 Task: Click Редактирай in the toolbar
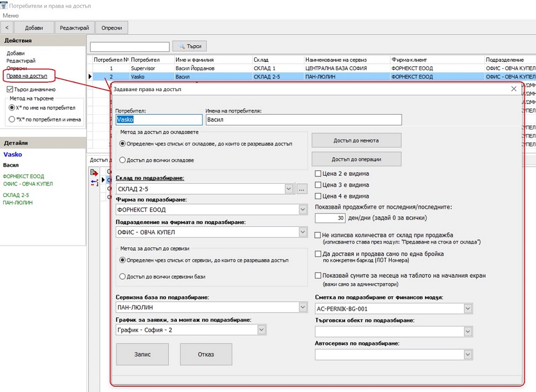click(x=74, y=28)
